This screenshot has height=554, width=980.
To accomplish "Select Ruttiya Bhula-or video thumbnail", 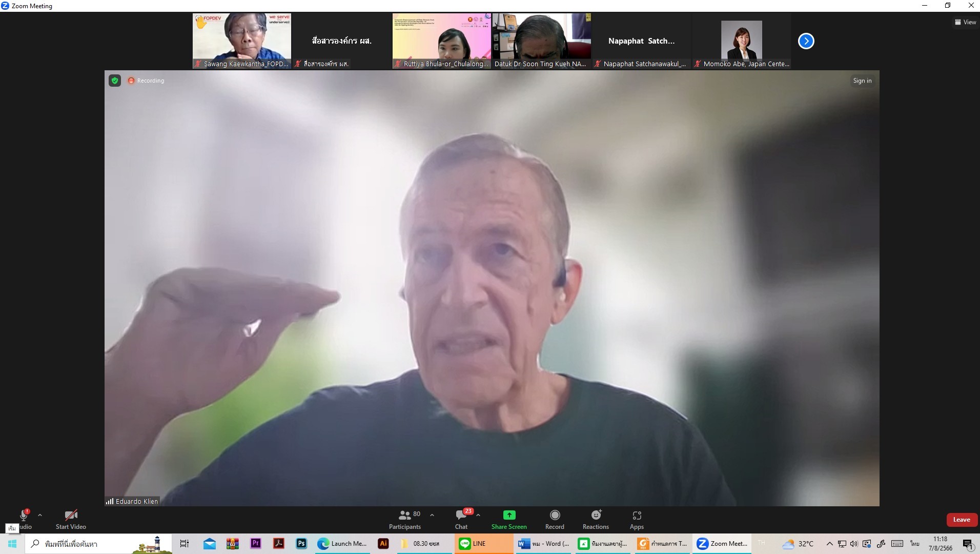I will click(442, 41).
